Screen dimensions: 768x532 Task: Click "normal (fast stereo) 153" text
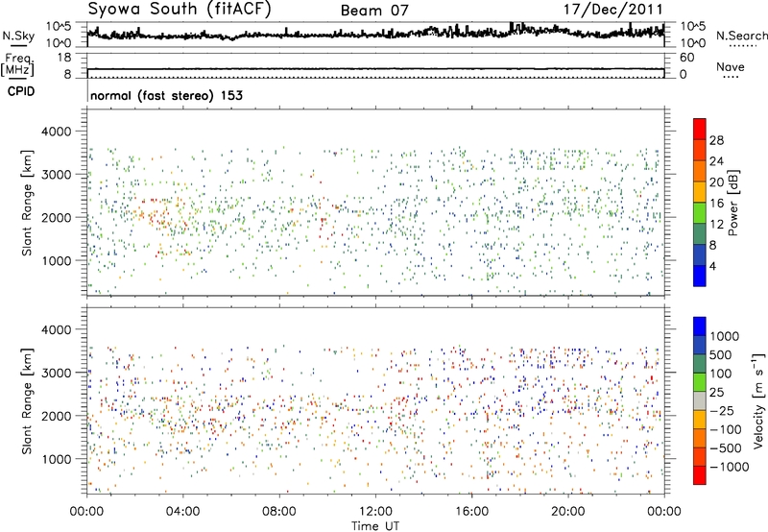(166, 95)
